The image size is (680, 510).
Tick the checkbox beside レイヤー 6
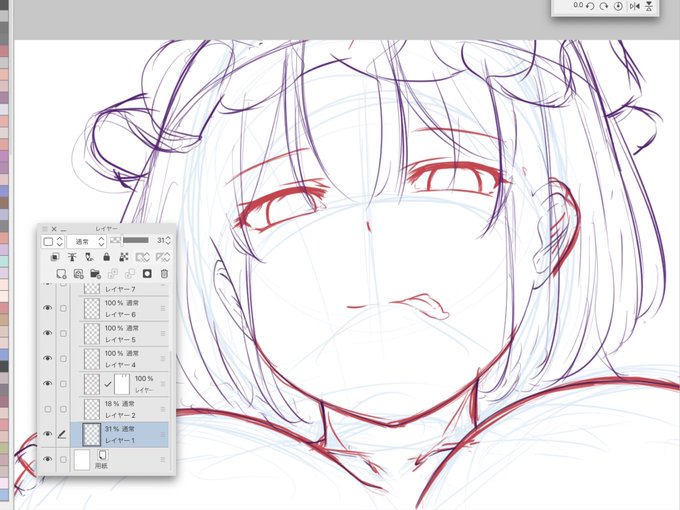(63, 308)
